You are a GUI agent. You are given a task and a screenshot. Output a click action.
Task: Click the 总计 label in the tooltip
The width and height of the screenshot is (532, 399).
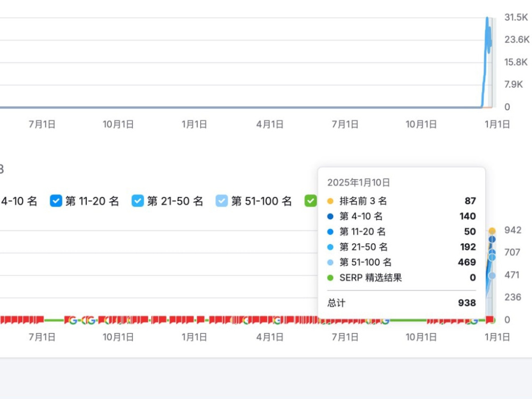(x=336, y=303)
